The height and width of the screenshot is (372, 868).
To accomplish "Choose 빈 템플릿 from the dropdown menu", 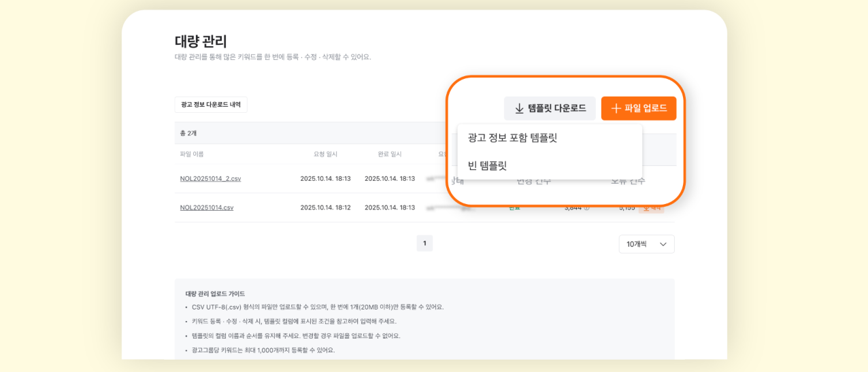I will click(488, 165).
